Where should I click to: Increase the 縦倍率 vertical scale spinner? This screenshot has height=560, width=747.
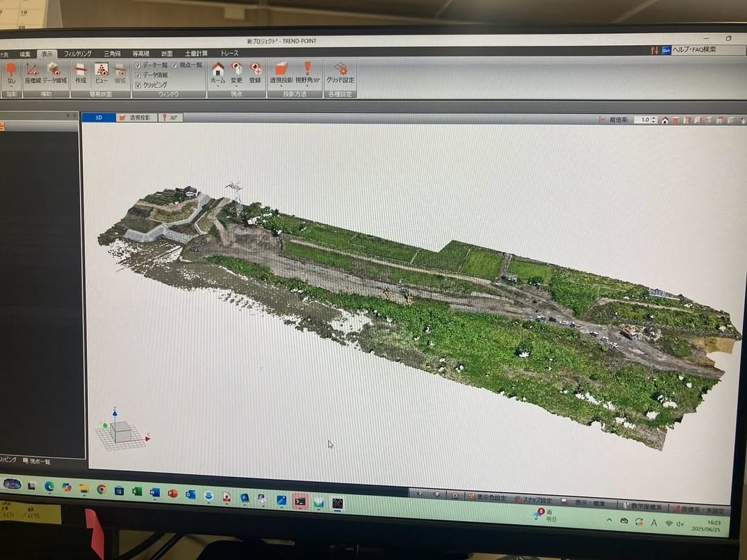pyautogui.click(x=655, y=118)
